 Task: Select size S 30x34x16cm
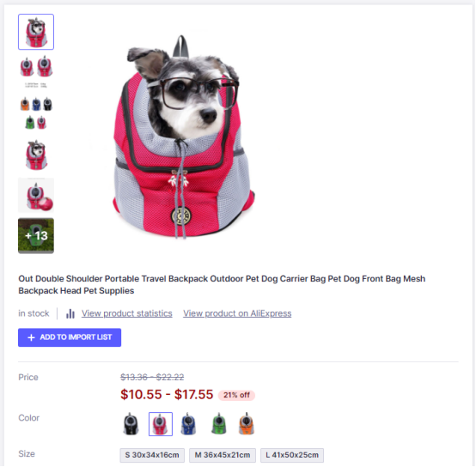(x=152, y=455)
